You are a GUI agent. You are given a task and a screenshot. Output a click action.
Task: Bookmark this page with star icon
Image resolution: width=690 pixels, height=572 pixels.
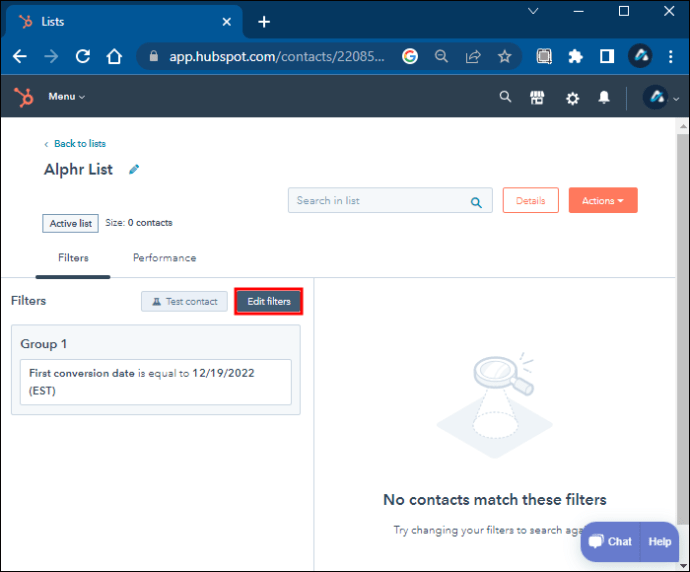504,56
